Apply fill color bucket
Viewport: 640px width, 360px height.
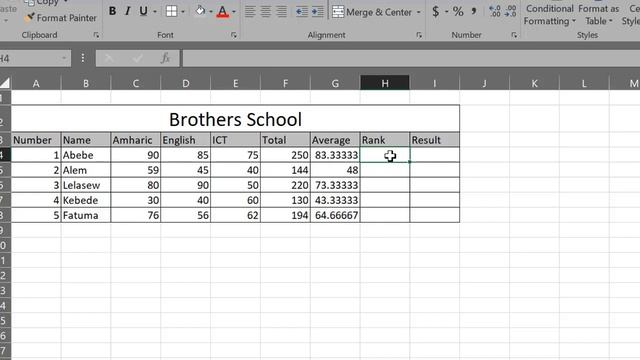(200, 11)
